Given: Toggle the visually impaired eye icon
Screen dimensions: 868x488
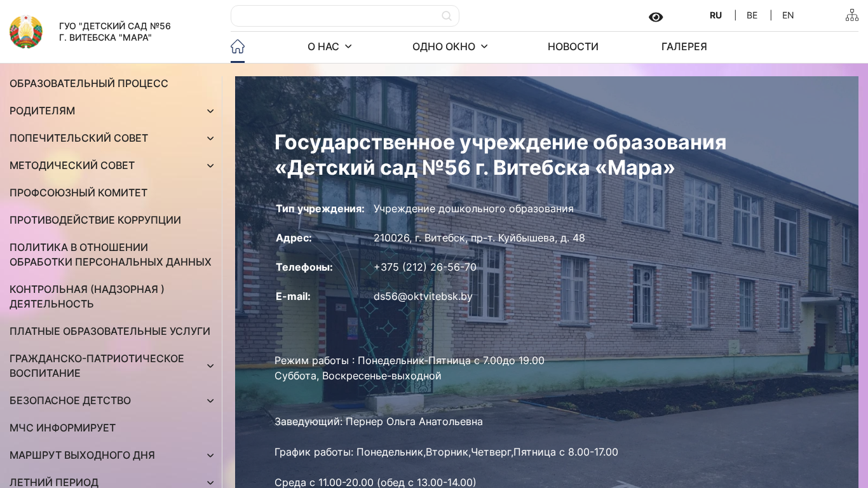Looking at the screenshot, I should click(x=656, y=17).
